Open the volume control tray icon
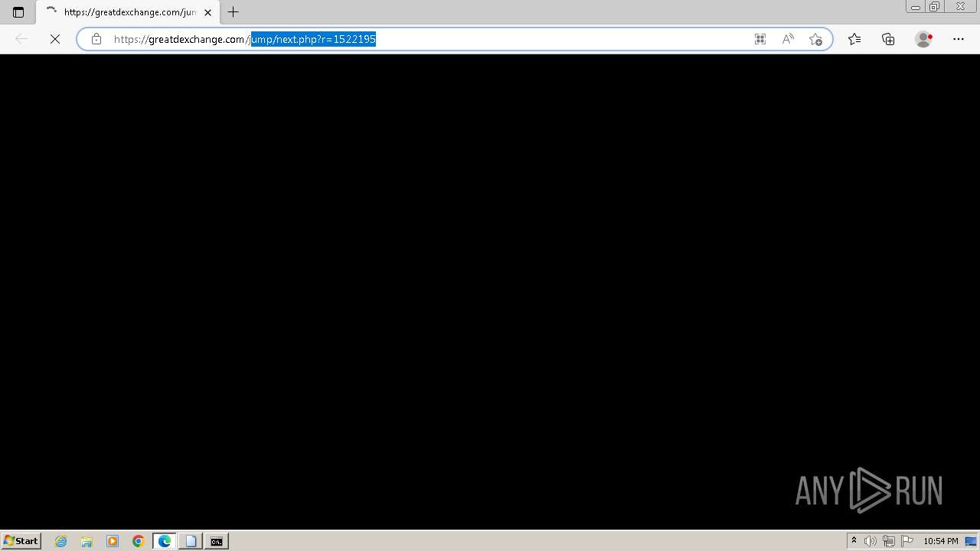The width and height of the screenshot is (980, 551). 871,541
